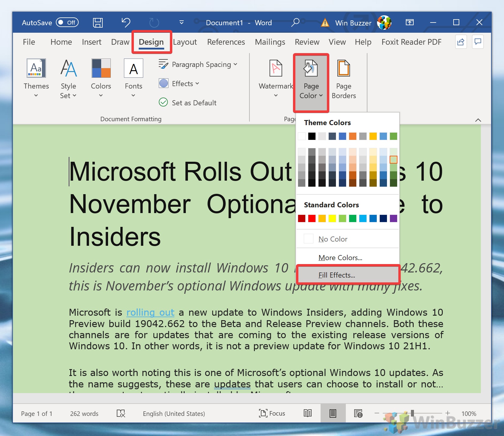Pick the orange theme color swatch

(353, 136)
